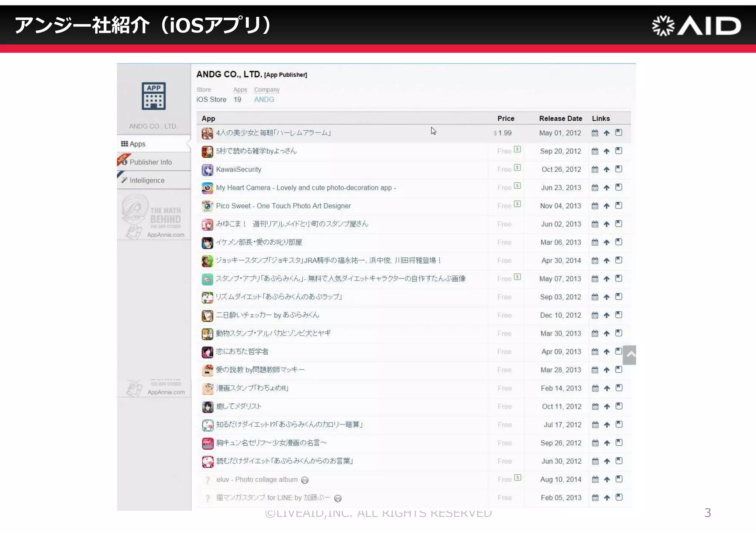
Task: Click the calendar icon in the May 01, 2012 row
Action: pos(595,133)
